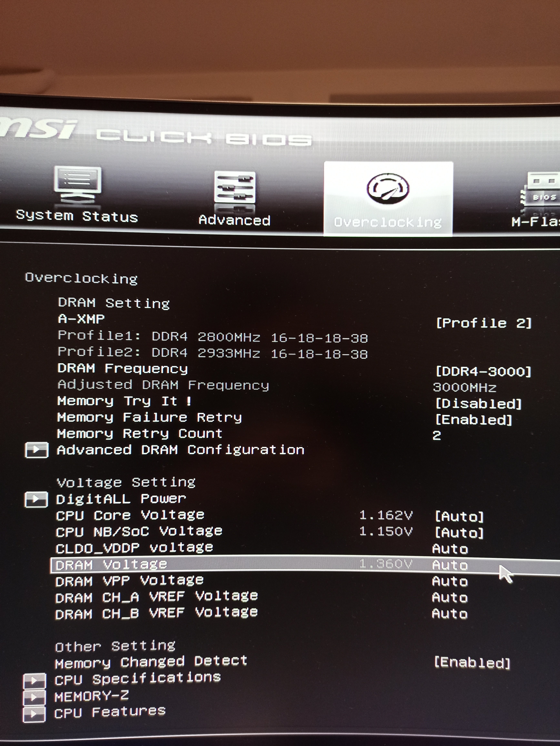Open the CPU Features submenu text
This screenshot has height=746, width=560.
pos(110,712)
